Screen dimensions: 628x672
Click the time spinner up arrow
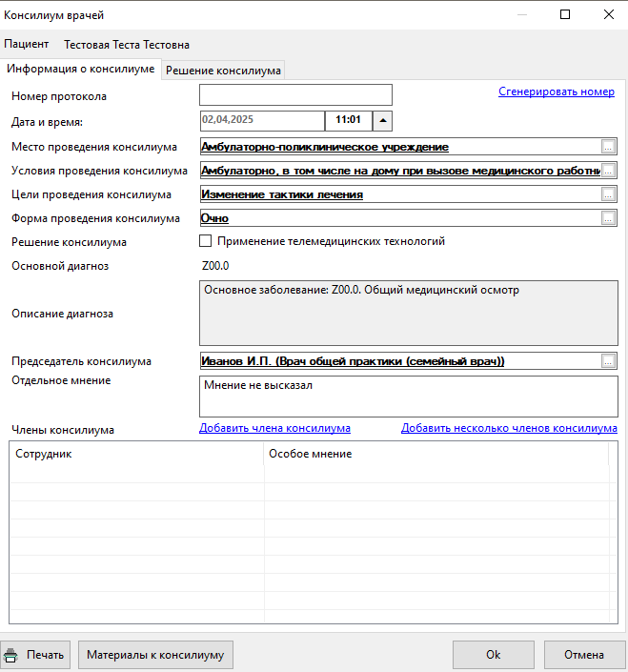click(382, 121)
